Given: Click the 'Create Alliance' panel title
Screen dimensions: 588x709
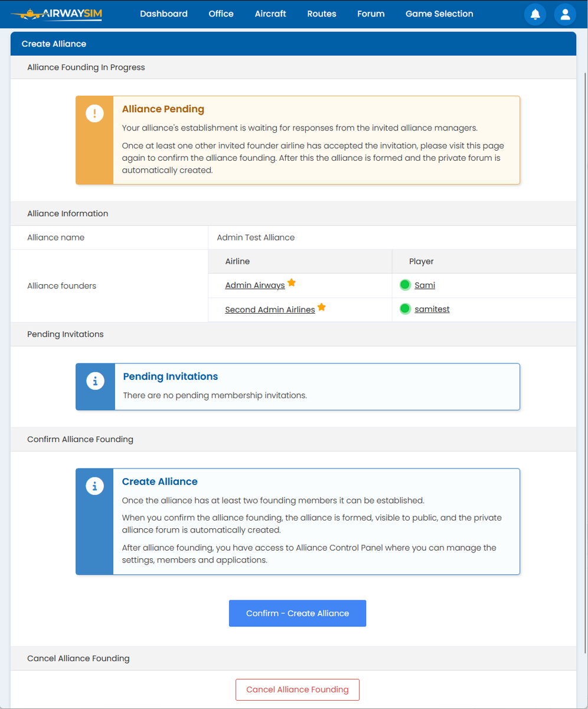Looking at the screenshot, I should click(54, 44).
